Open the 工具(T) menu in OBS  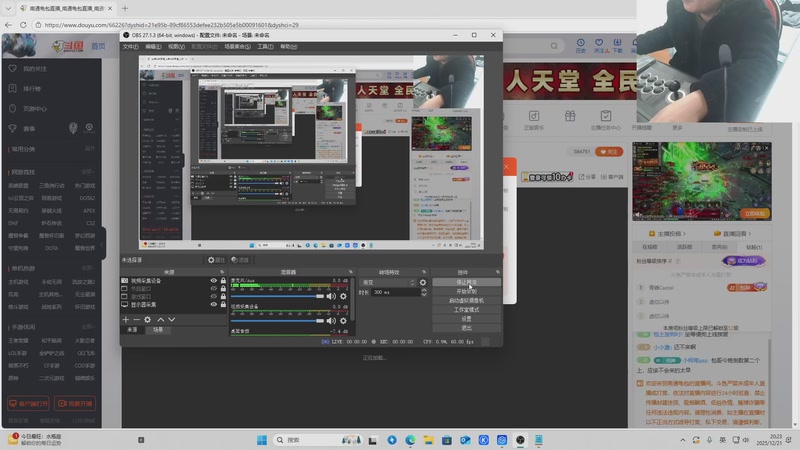[265, 46]
